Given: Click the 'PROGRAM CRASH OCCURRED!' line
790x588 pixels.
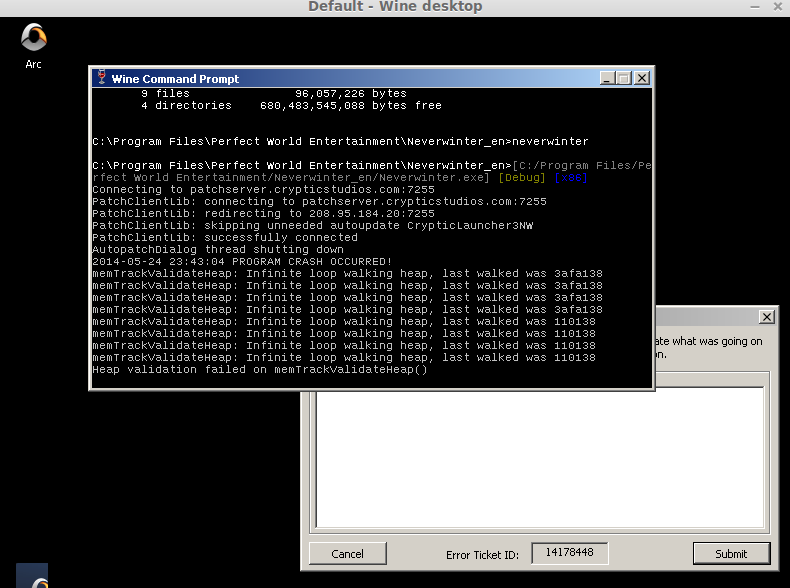Looking at the screenshot, I should pyautogui.click(x=242, y=262).
